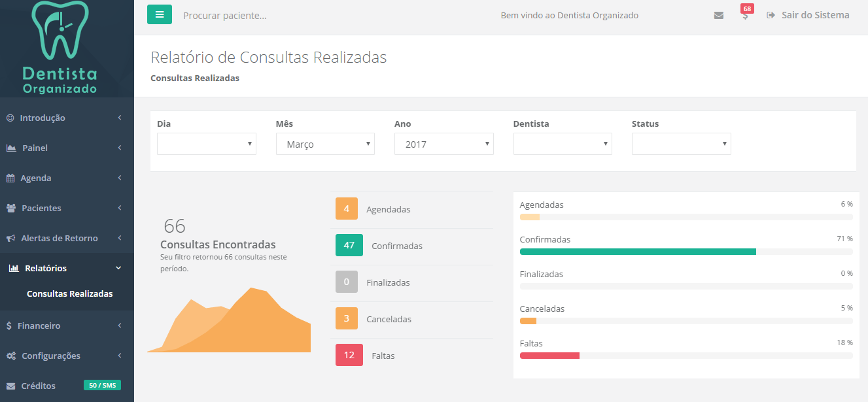Collapse the Relatórios sidebar menu
The width and height of the screenshot is (868, 402).
click(x=66, y=268)
